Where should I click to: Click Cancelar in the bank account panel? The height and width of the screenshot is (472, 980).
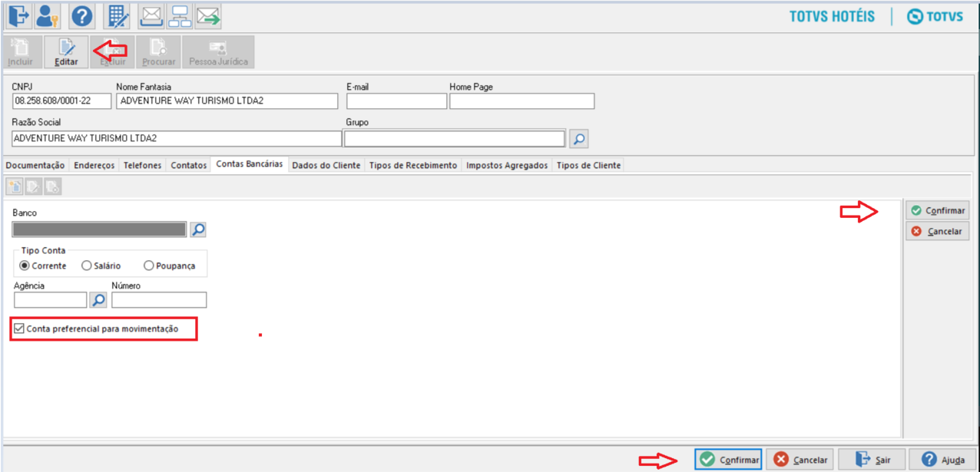point(937,231)
